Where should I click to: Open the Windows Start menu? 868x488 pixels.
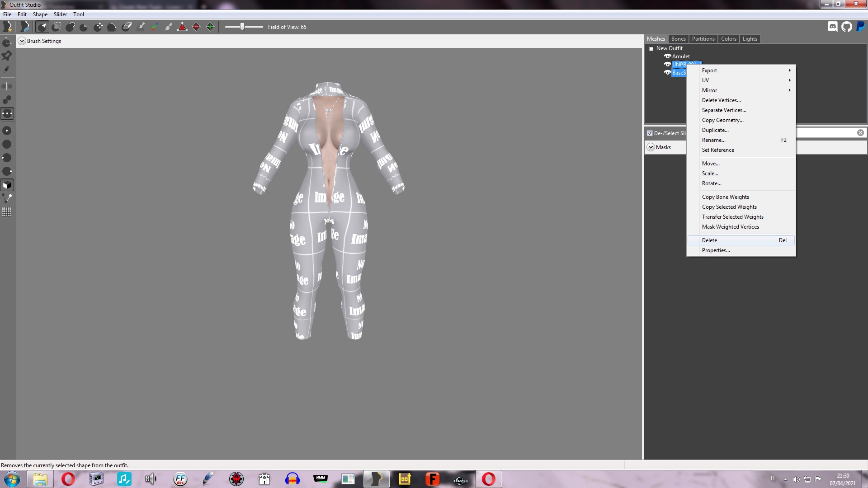point(12,479)
